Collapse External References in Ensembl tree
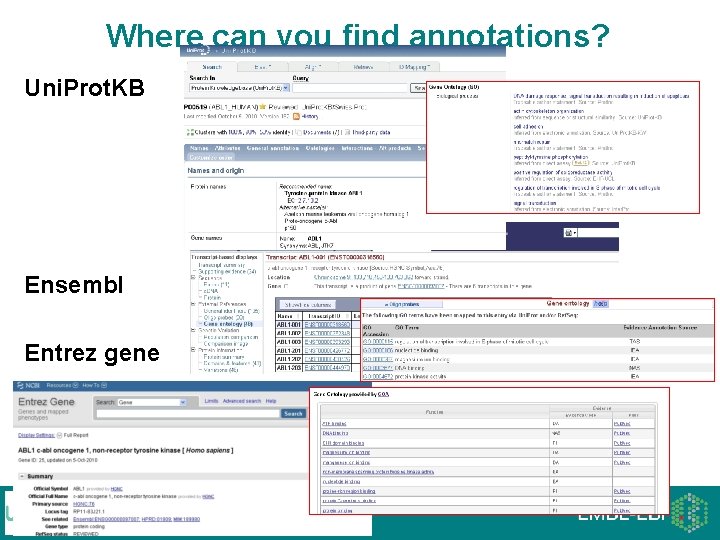The width and height of the screenshot is (720, 540). [x=193, y=304]
